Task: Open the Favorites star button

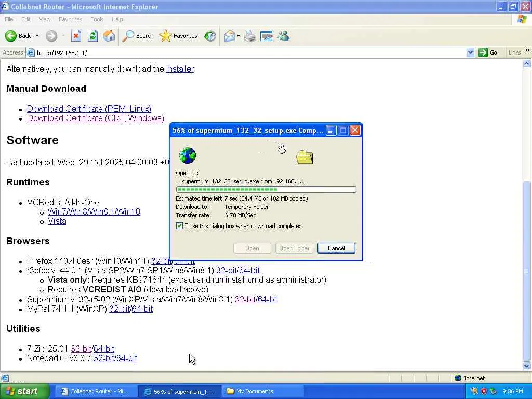Action: tap(179, 36)
